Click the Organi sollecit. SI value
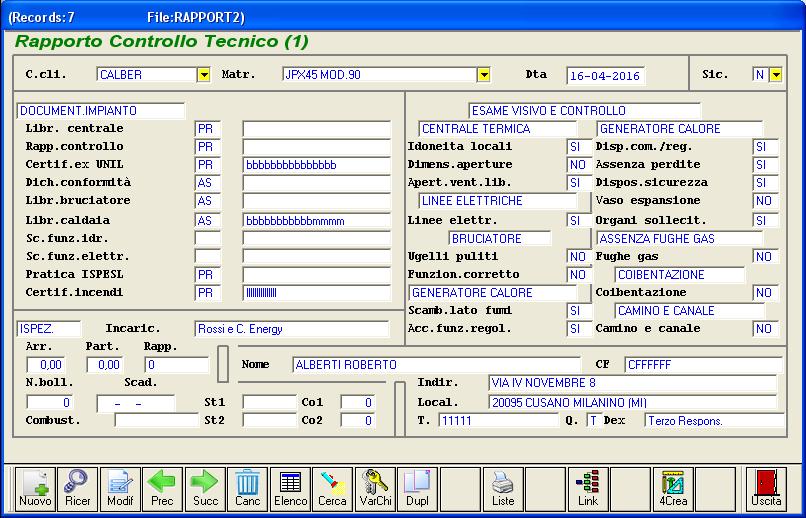Screen dimensions: 806x518 point(765,220)
